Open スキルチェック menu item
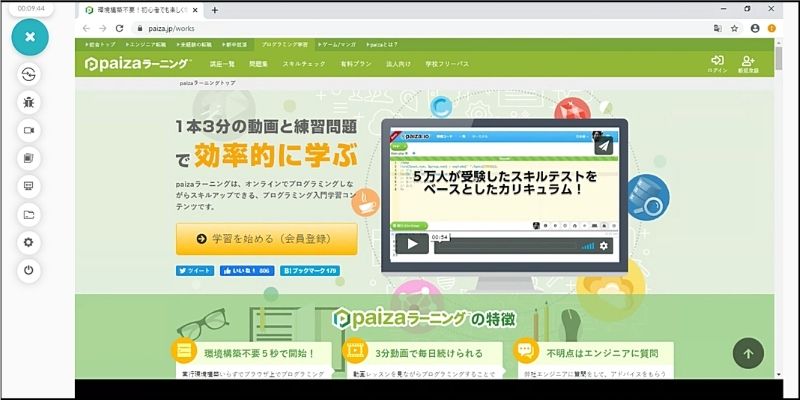This screenshot has width=800, height=400. coord(304,64)
